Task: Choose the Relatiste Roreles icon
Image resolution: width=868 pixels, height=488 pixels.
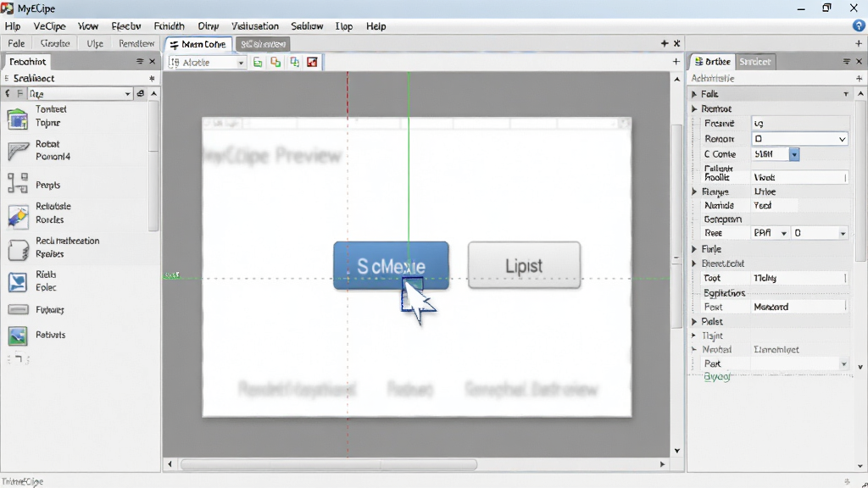Action: point(18,217)
